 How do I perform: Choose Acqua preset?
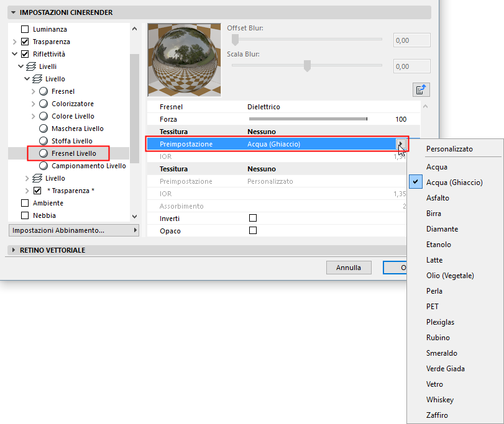pyautogui.click(x=455, y=167)
